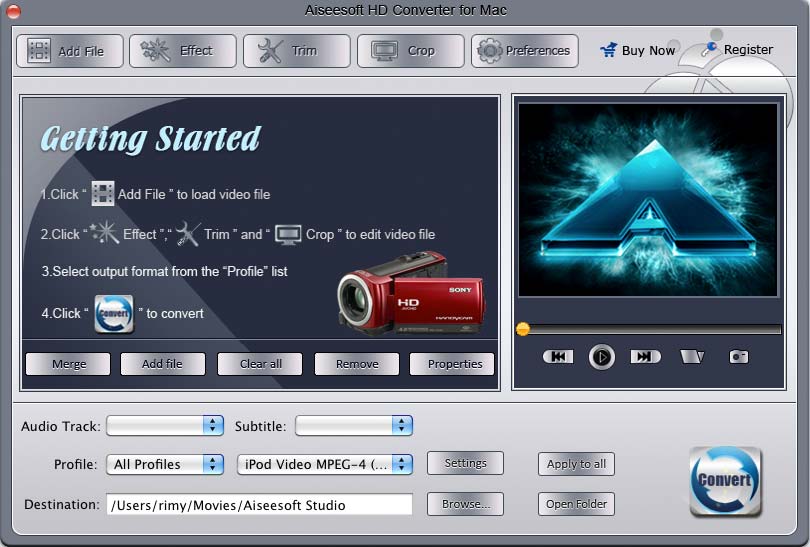This screenshot has width=810, height=547.
Task: Click the Add file button below the list
Action: tap(163, 364)
